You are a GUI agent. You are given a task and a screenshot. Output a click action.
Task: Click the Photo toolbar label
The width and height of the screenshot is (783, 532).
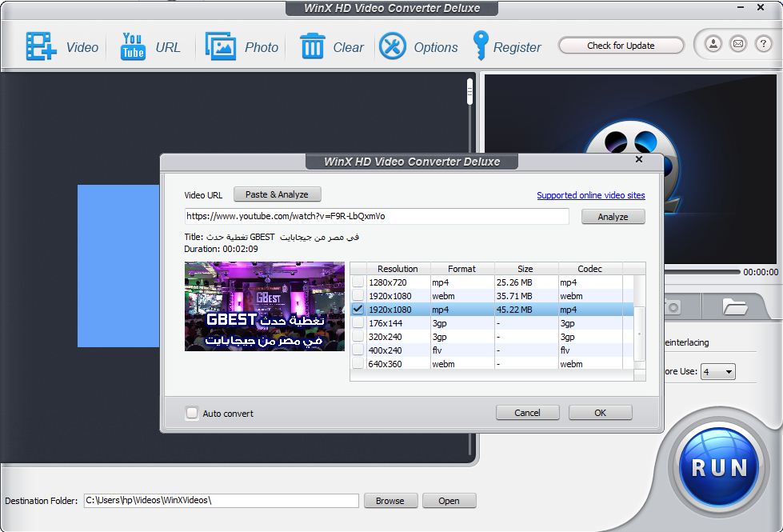click(x=262, y=47)
